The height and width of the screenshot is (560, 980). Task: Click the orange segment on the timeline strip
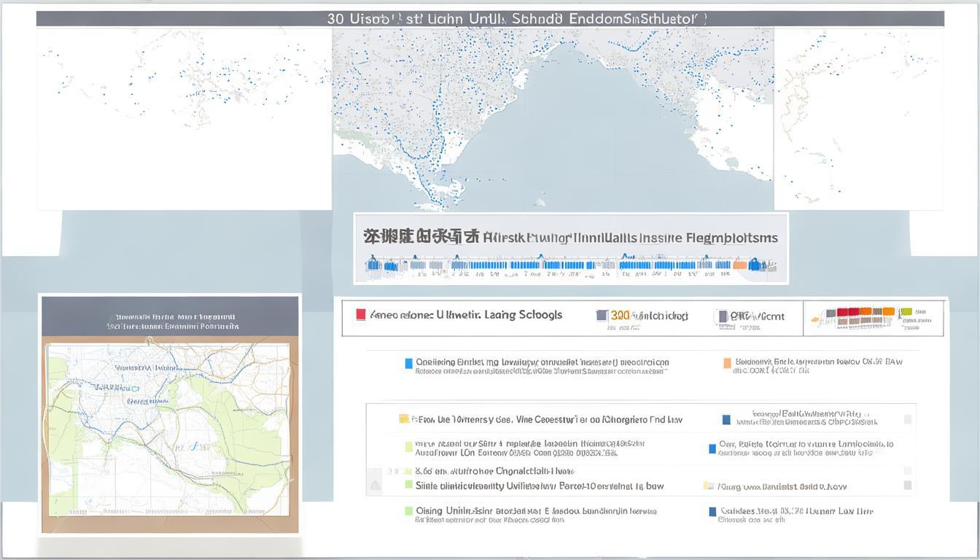(x=740, y=265)
